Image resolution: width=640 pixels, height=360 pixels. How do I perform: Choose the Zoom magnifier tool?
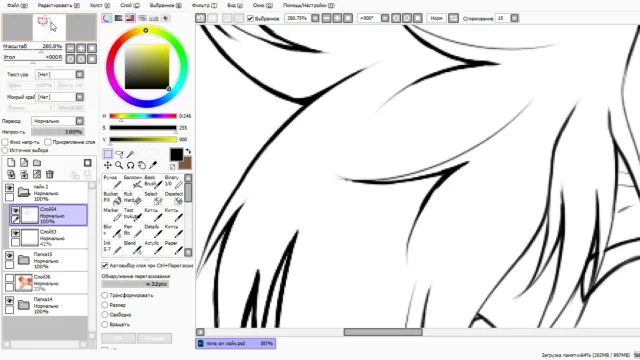119,165
